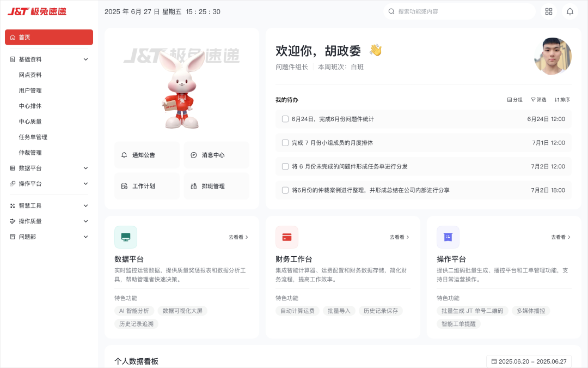The image size is (588, 368).
Task: Click the 操作平台 operations card icon
Action: point(448,237)
